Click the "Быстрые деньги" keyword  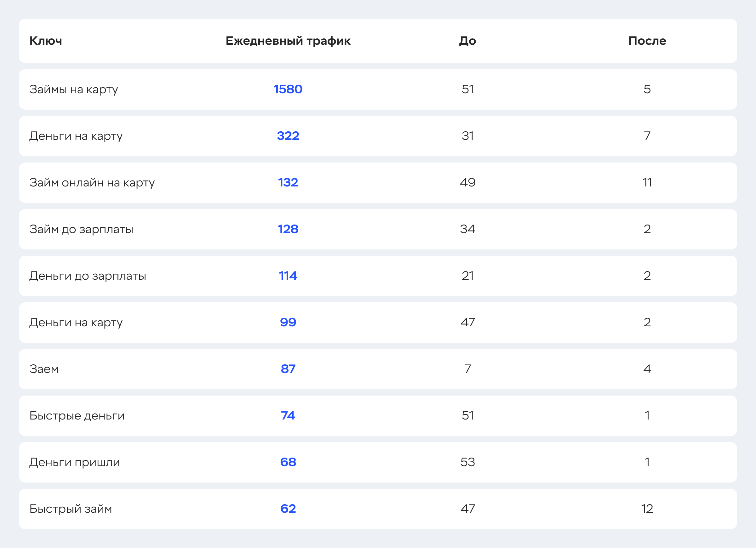coord(77,416)
